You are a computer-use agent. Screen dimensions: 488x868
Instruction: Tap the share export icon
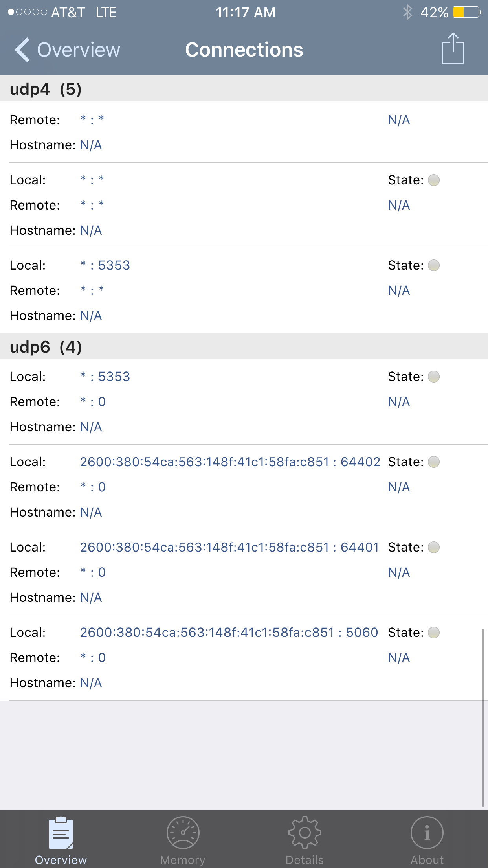click(x=453, y=49)
